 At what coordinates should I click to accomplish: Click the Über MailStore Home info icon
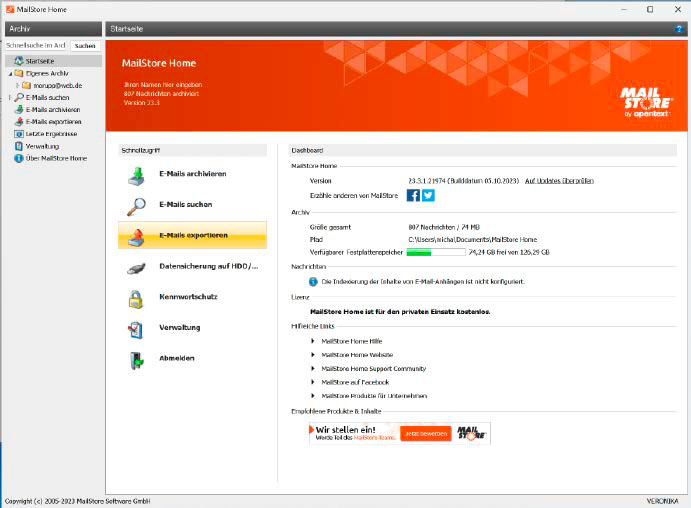pos(19,158)
